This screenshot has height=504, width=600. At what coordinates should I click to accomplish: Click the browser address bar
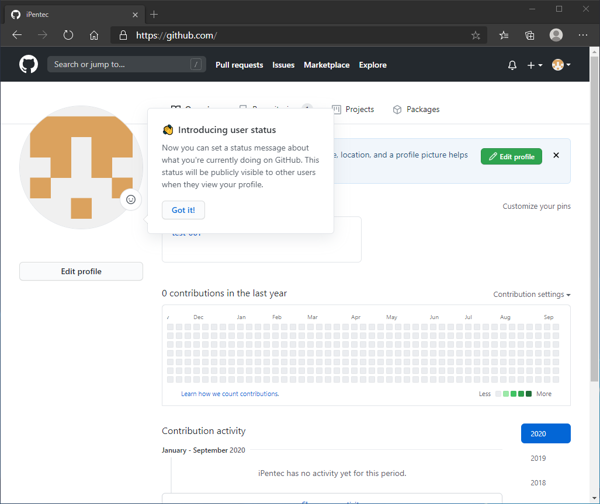click(298, 36)
